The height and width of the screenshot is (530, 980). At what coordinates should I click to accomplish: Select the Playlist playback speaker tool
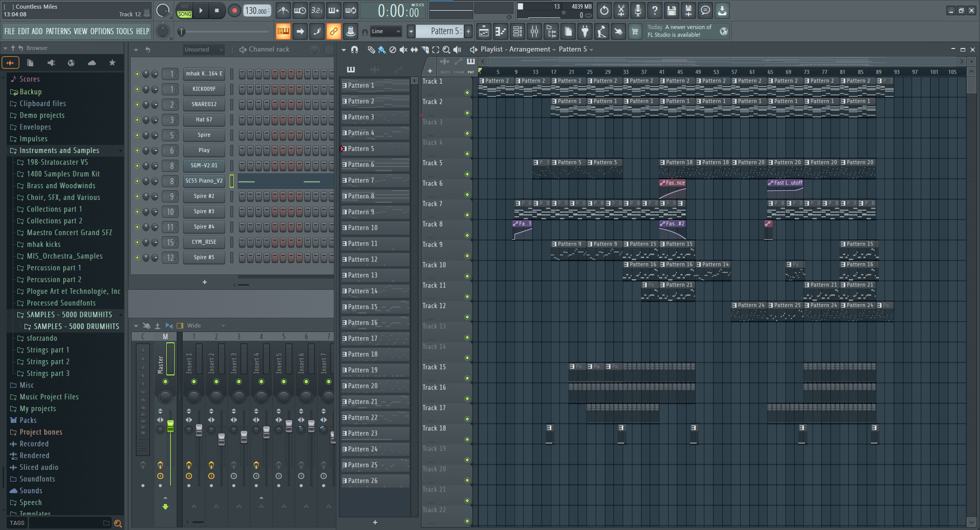457,49
